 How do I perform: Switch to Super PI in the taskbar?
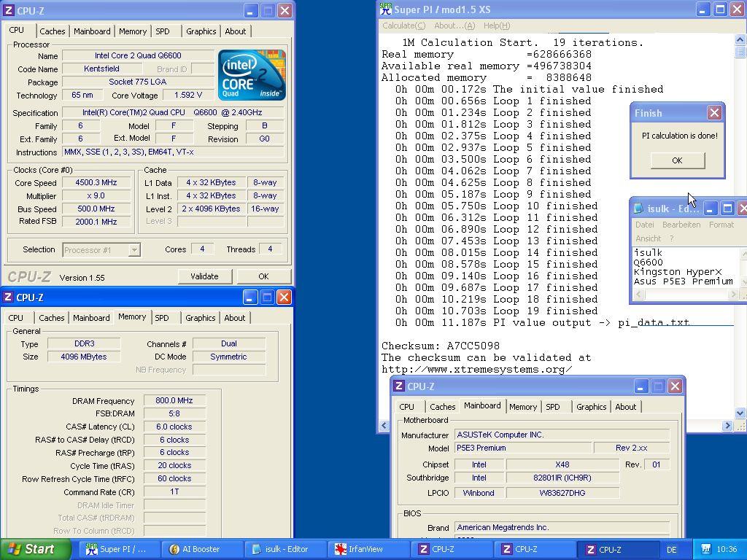pyautogui.click(x=119, y=549)
